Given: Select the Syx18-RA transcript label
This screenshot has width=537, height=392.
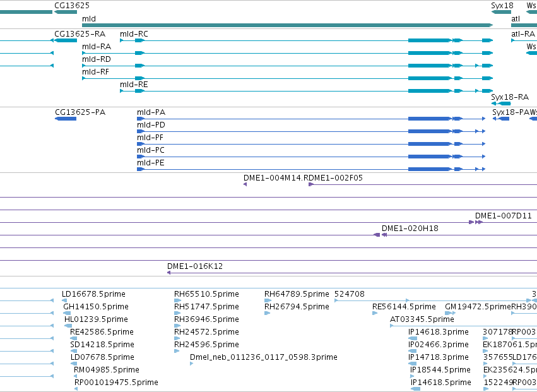Looking at the screenshot, I should click(x=510, y=97).
